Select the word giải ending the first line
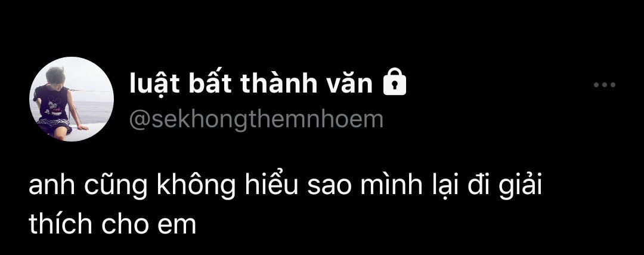 pyautogui.click(x=521, y=187)
